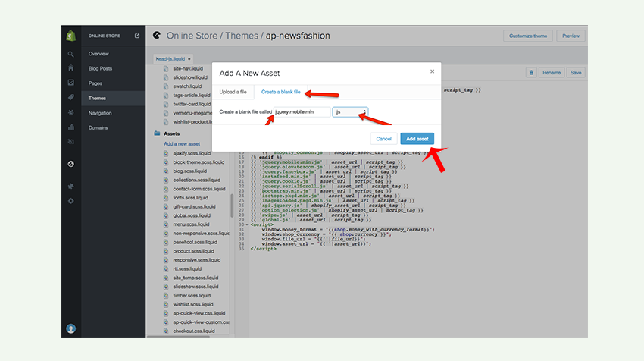Screen dimensions: 644x361
Task: Open responsive.scss.liquid file
Action: click(197, 260)
